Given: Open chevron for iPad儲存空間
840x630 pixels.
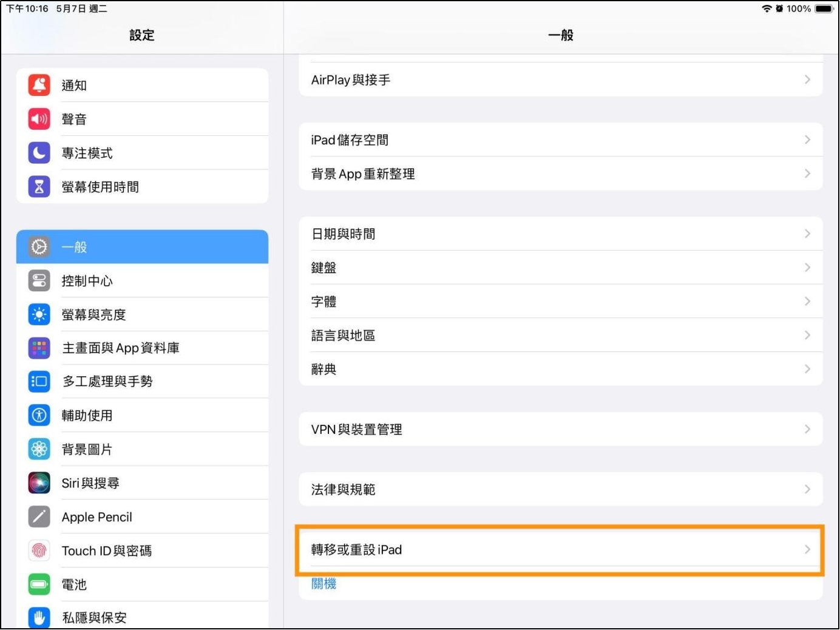Looking at the screenshot, I should pos(807,140).
